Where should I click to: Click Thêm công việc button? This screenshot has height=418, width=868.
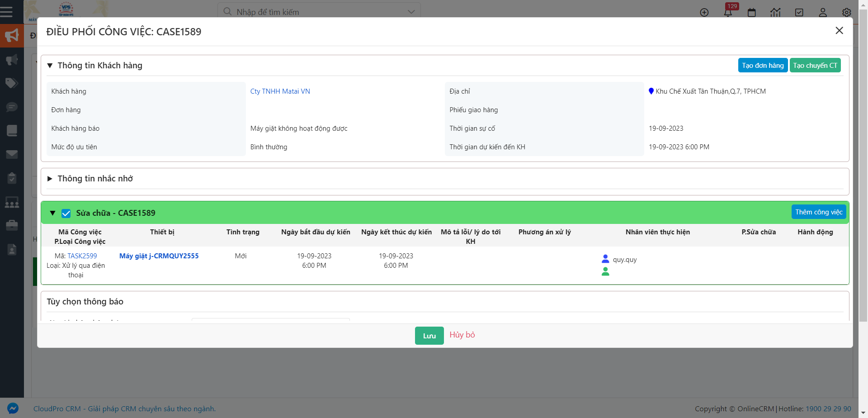click(x=819, y=212)
